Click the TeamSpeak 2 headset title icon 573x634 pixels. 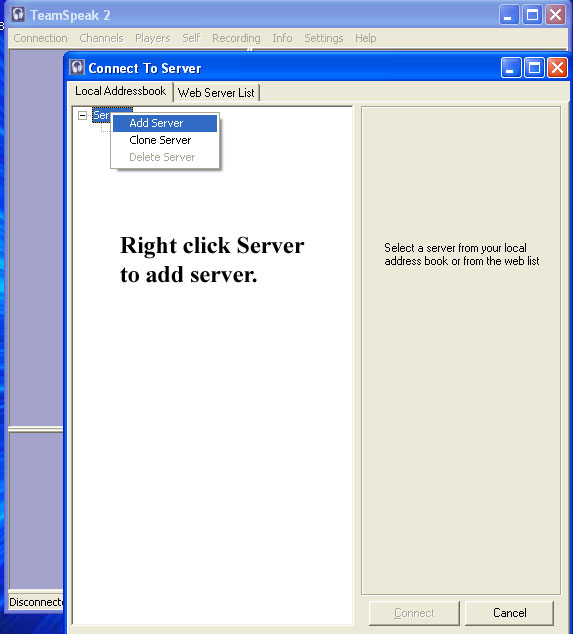tap(18, 14)
